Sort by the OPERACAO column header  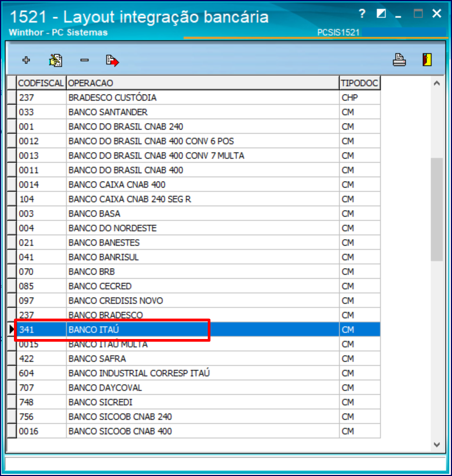202,83
